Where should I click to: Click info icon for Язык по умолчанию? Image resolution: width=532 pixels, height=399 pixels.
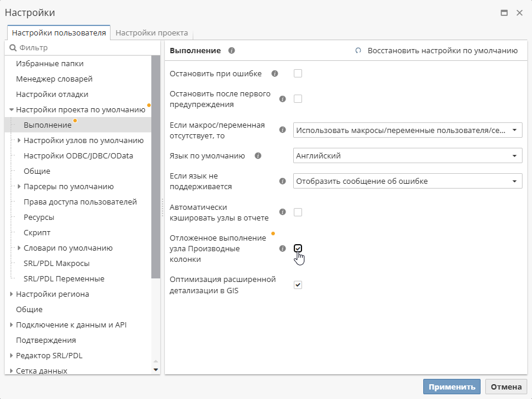pos(258,156)
